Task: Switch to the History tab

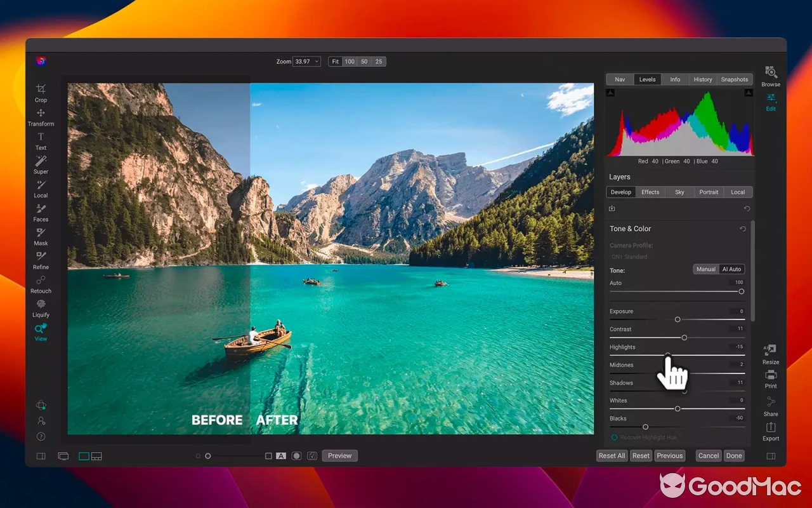Action: [x=702, y=79]
